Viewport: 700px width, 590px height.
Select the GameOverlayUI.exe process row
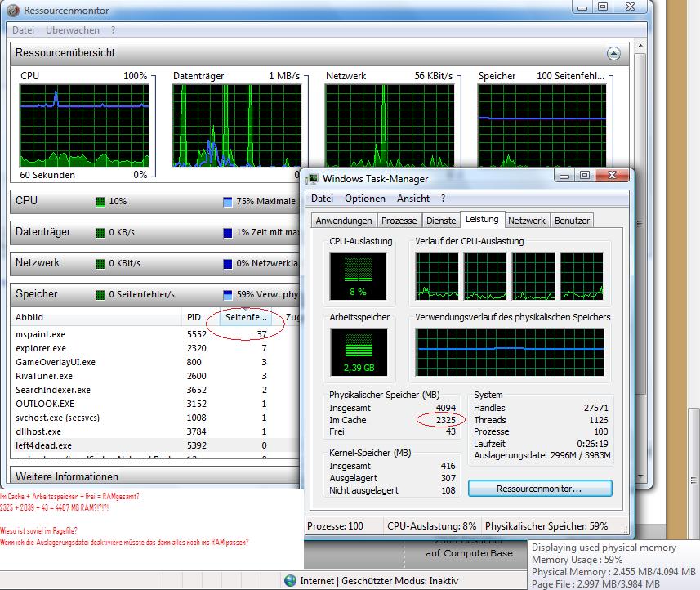click(x=154, y=362)
